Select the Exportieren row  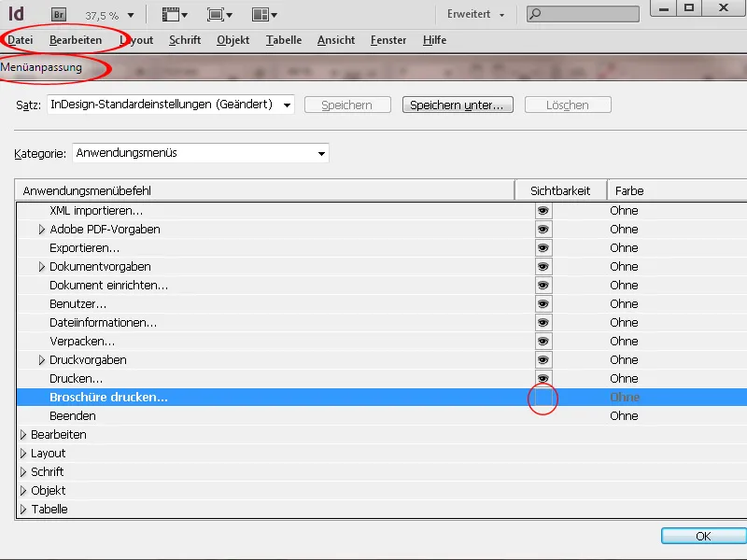(x=382, y=247)
